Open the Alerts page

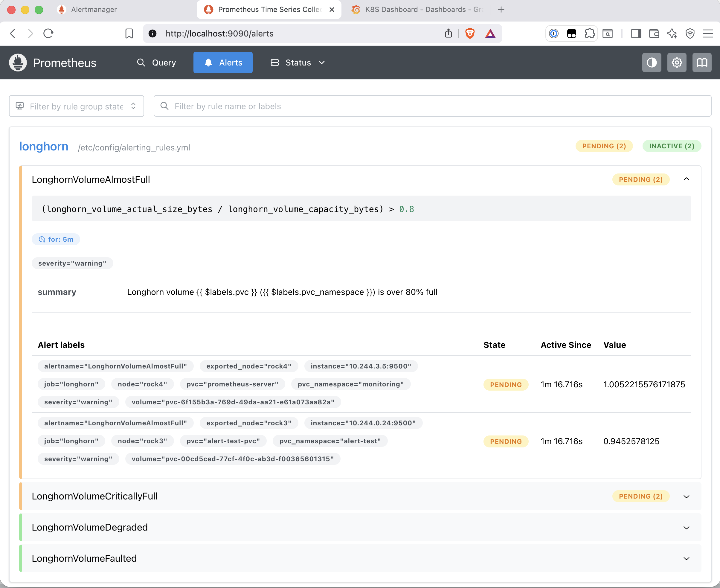click(223, 63)
